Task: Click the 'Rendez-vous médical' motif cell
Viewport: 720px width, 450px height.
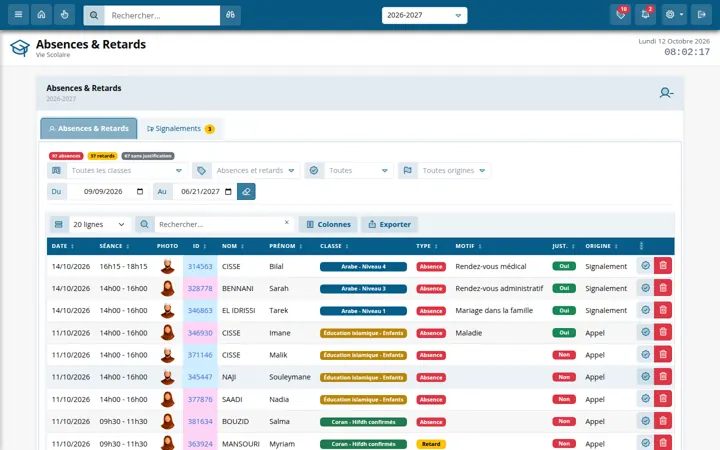Action: [491, 266]
